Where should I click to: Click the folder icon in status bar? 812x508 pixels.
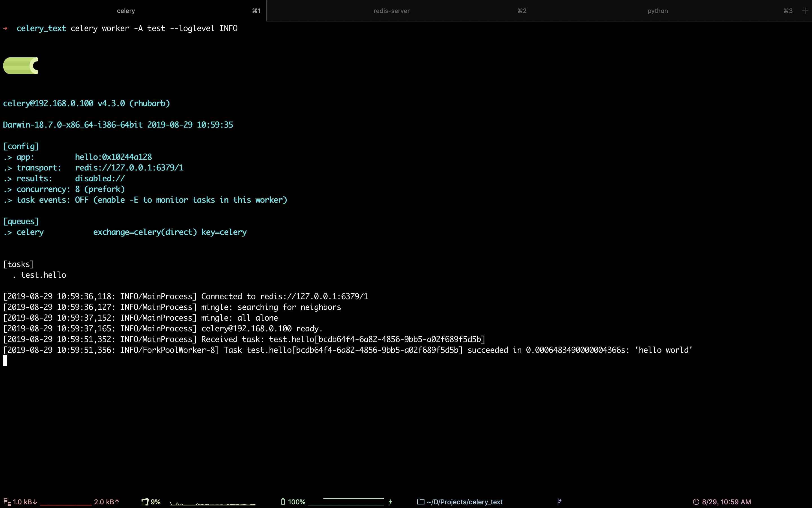coord(421,502)
